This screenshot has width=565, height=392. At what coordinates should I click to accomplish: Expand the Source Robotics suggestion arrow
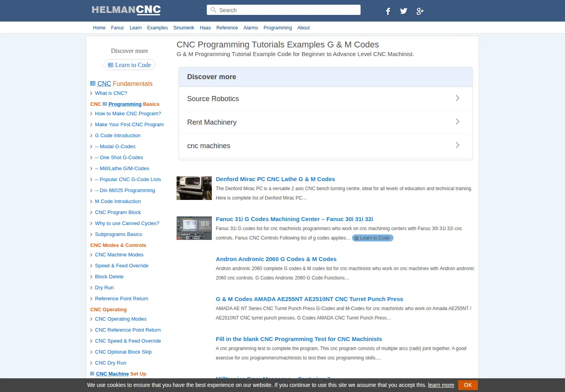[x=457, y=98]
